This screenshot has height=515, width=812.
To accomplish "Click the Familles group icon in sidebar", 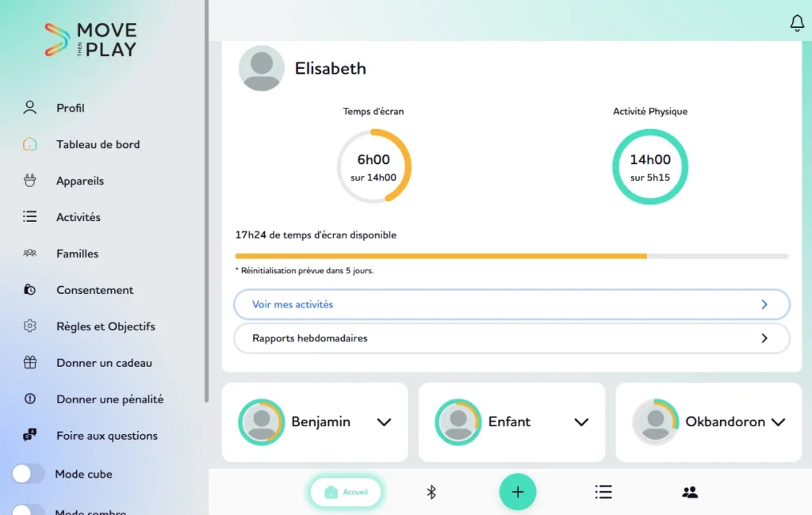I will 30,253.
